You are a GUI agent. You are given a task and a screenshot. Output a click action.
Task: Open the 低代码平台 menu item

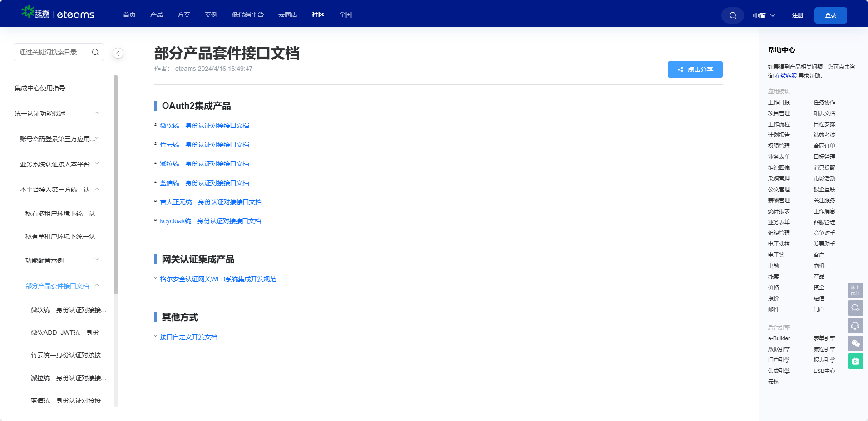(247, 15)
